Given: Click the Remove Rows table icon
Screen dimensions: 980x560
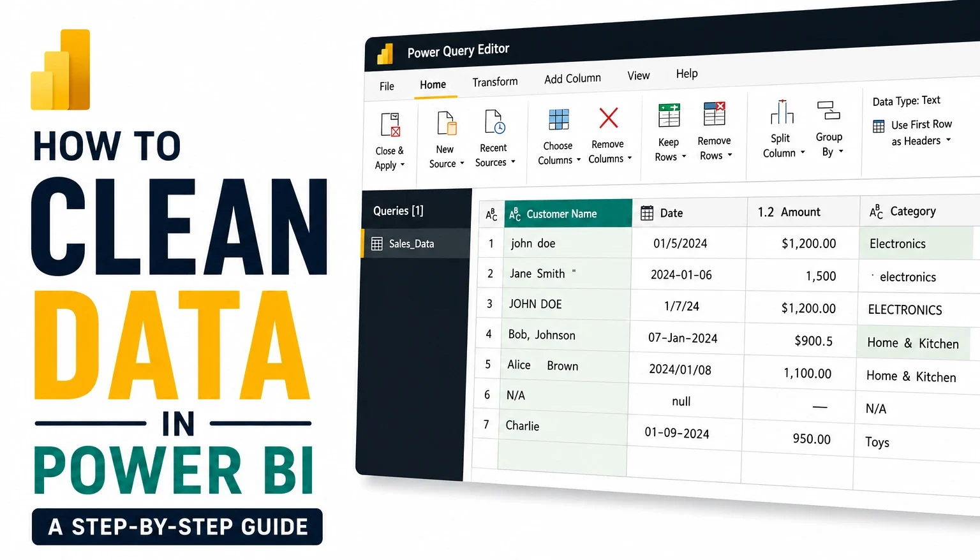Looking at the screenshot, I should (715, 114).
